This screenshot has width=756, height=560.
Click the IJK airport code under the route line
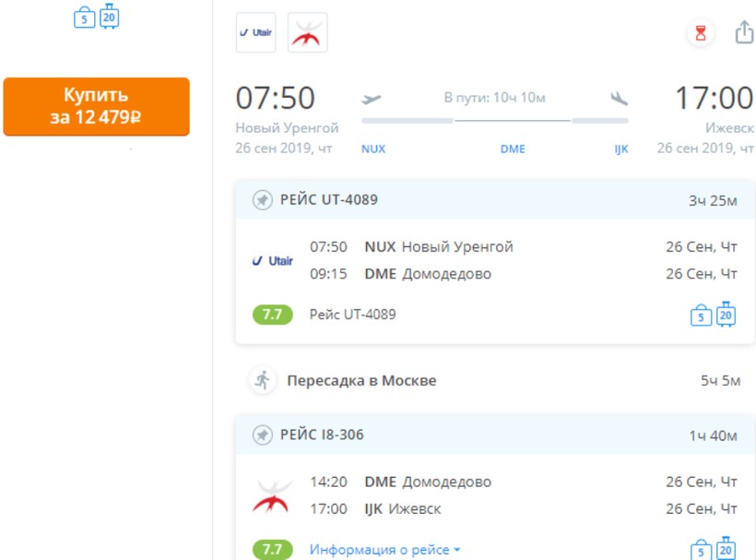tap(621, 149)
